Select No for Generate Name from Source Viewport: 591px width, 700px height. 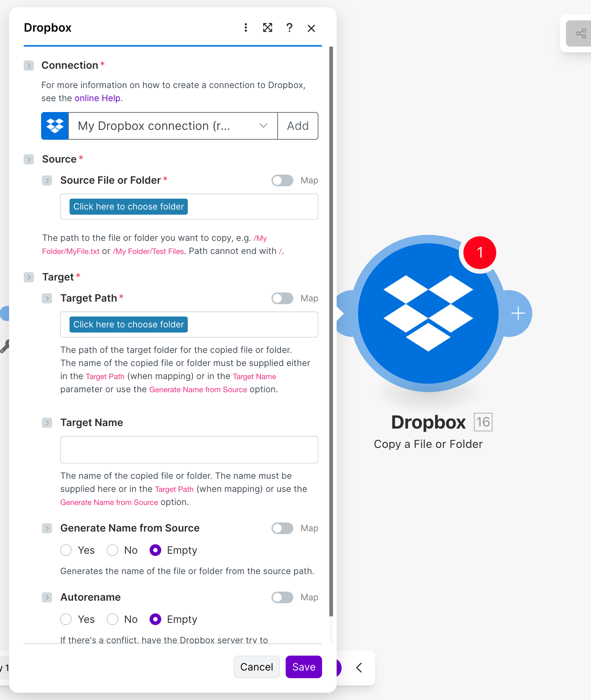(x=112, y=550)
